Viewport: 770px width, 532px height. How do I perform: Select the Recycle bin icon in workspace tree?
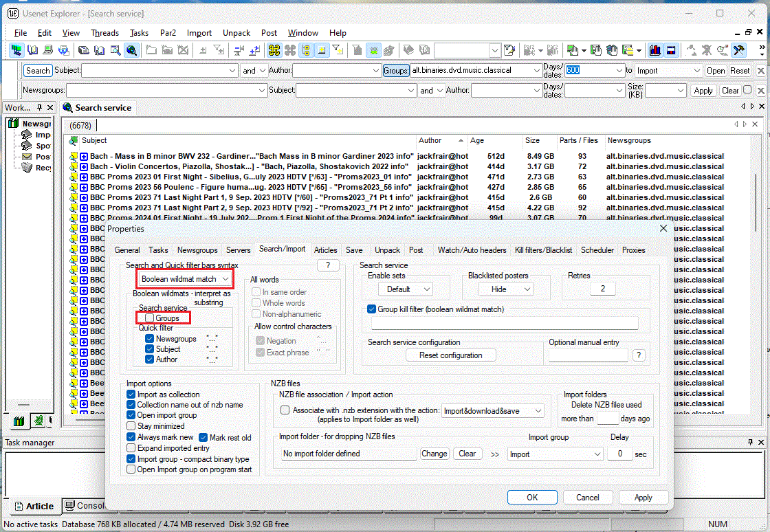pos(27,168)
